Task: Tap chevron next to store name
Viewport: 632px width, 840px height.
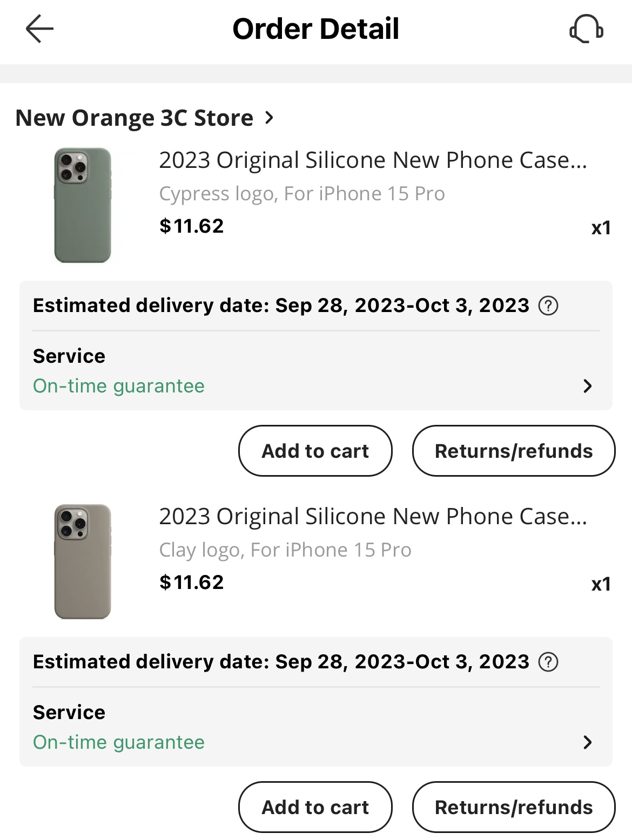Action: pyautogui.click(x=270, y=117)
